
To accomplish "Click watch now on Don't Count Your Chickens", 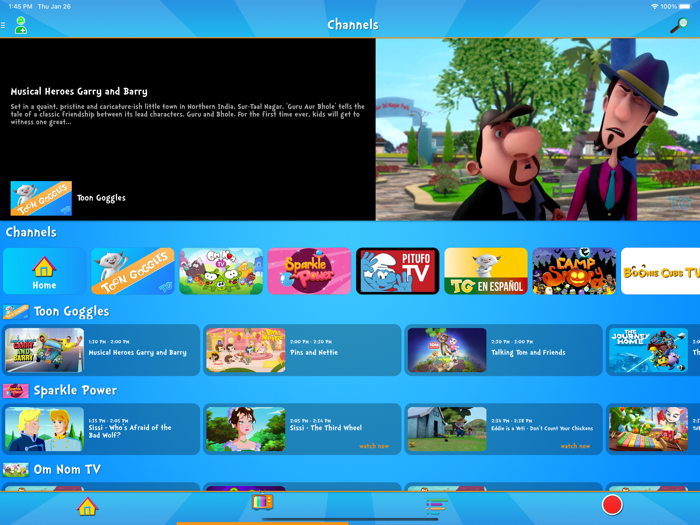I will (x=575, y=446).
